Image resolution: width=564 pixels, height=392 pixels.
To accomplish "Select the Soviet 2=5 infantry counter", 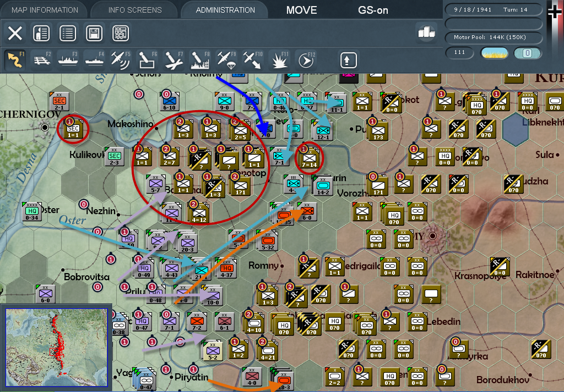I will pos(240,131).
